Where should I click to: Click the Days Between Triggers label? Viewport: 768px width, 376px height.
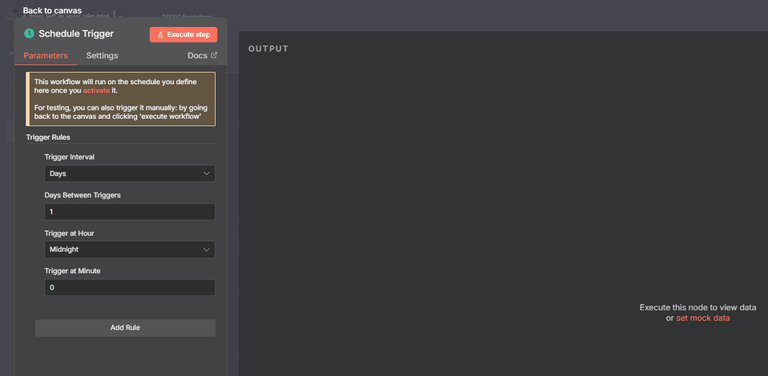(x=82, y=195)
